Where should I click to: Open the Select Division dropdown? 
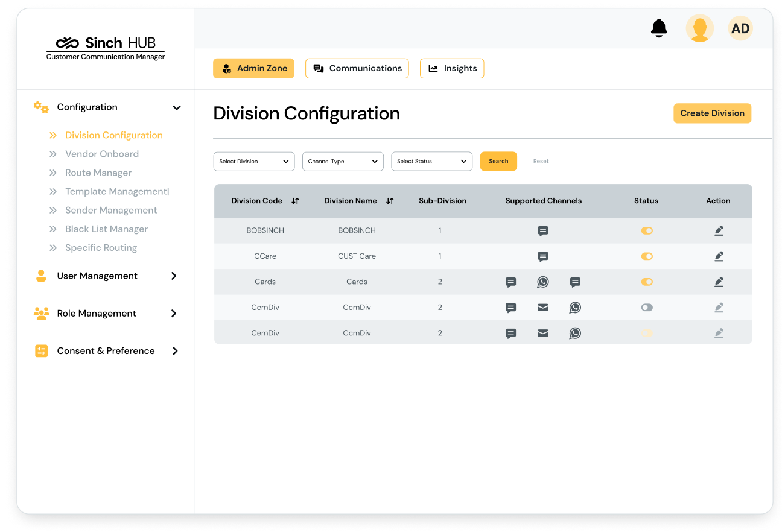pyautogui.click(x=253, y=161)
